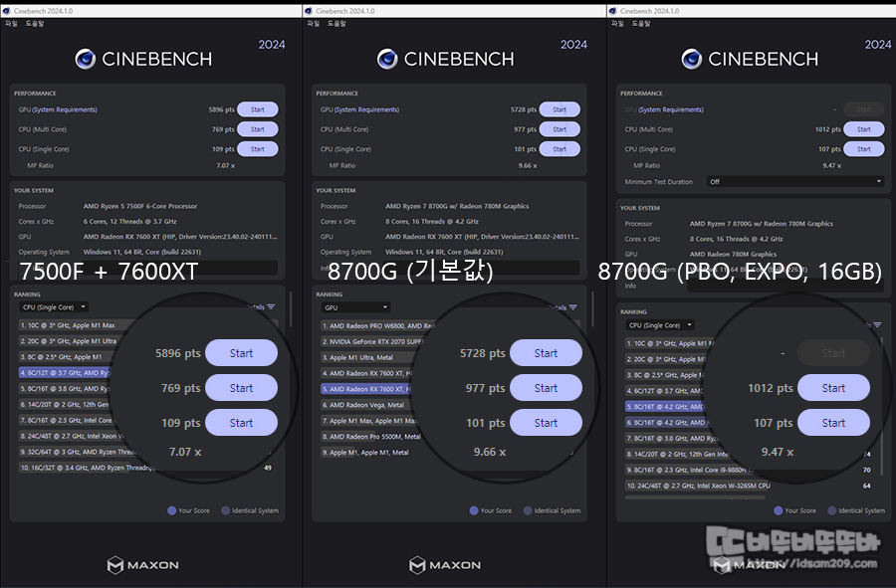The image size is (896, 588).
Task: Click Identical System legend dot in middle window
Action: point(528,511)
